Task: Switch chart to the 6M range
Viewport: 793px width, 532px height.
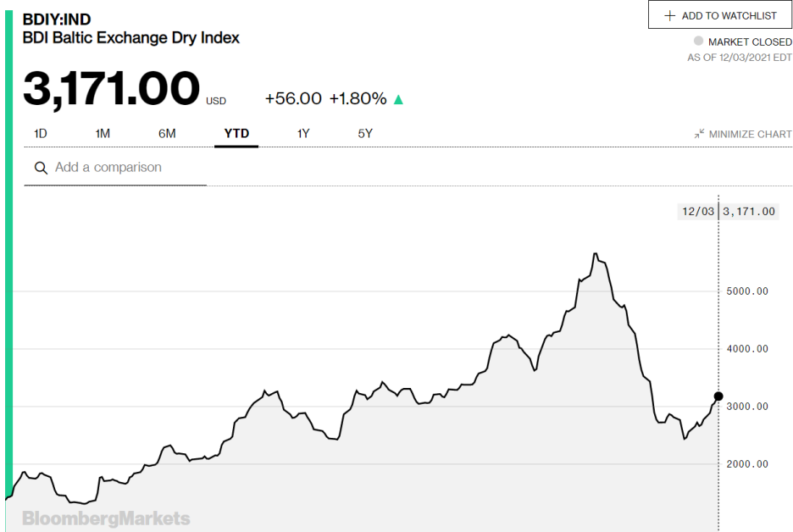Action: coord(167,134)
